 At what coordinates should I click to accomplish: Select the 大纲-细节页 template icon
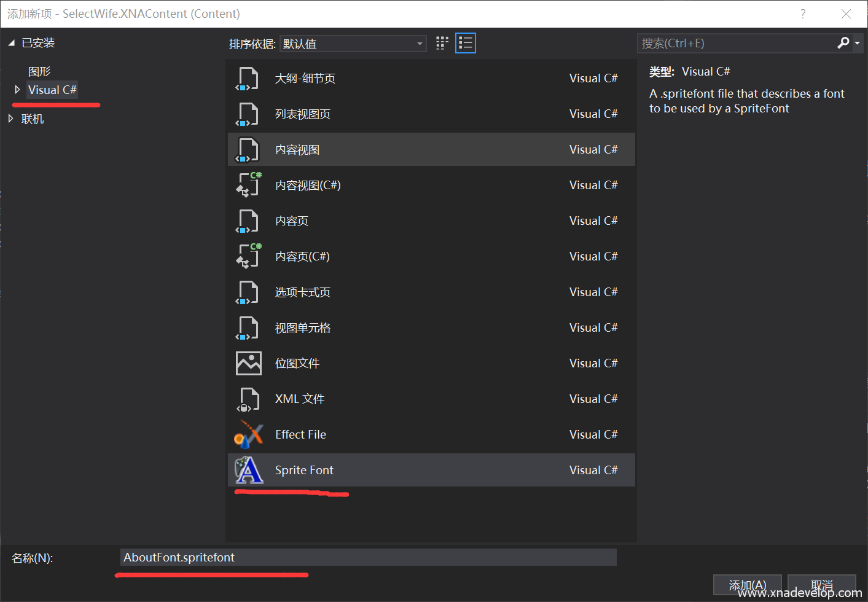[x=248, y=79]
